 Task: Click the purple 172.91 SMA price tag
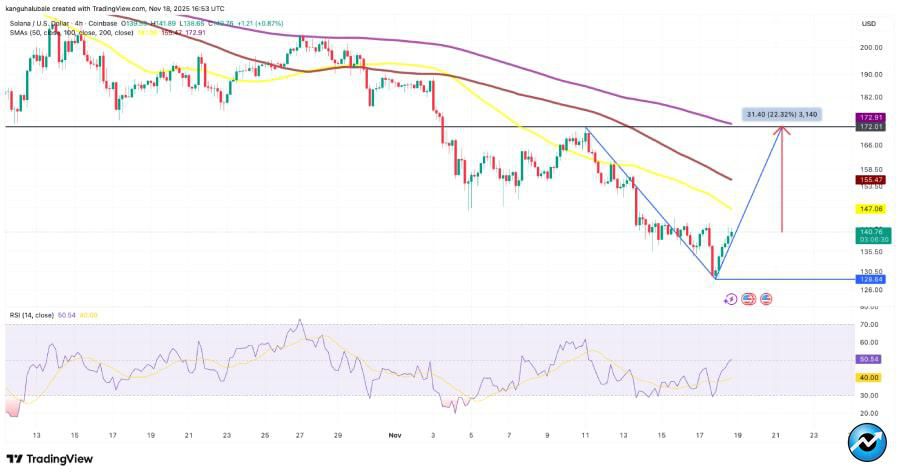tap(868, 118)
